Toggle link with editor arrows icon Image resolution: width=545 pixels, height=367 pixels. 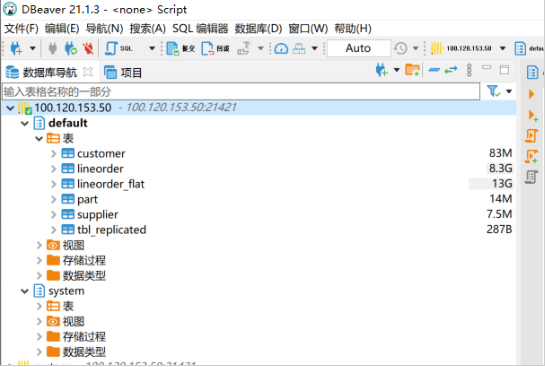click(451, 70)
